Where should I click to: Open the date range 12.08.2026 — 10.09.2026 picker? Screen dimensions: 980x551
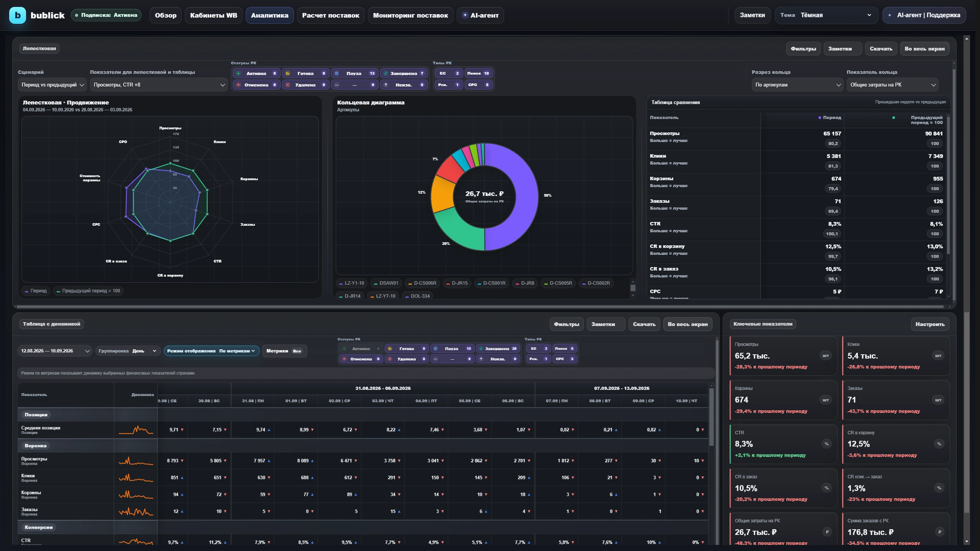(x=55, y=351)
